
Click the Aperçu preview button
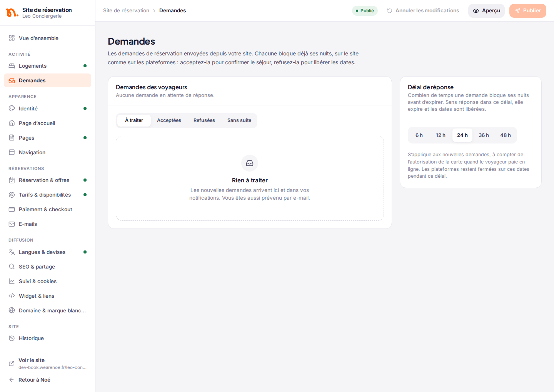pyautogui.click(x=486, y=11)
